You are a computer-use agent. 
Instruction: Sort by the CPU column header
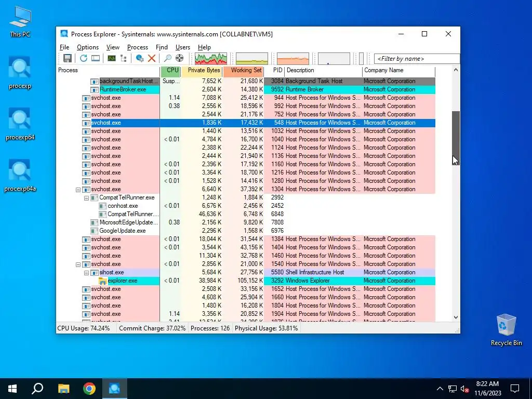[x=170, y=71]
